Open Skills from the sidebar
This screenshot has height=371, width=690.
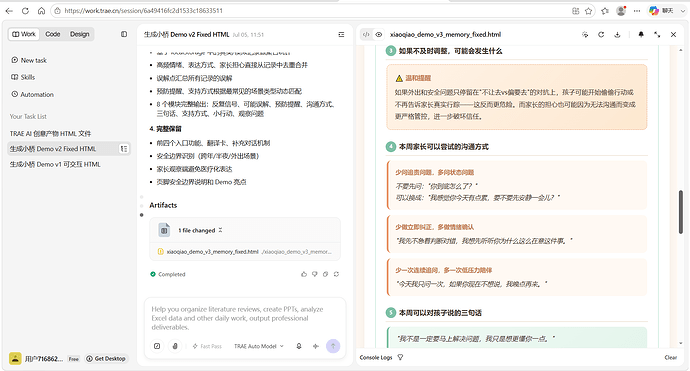click(x=23, y=77)
